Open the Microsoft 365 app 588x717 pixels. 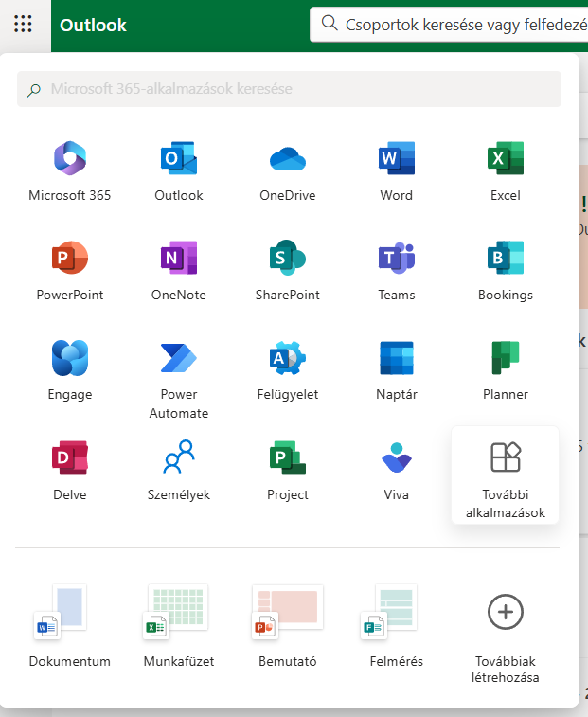pos(70,171)
